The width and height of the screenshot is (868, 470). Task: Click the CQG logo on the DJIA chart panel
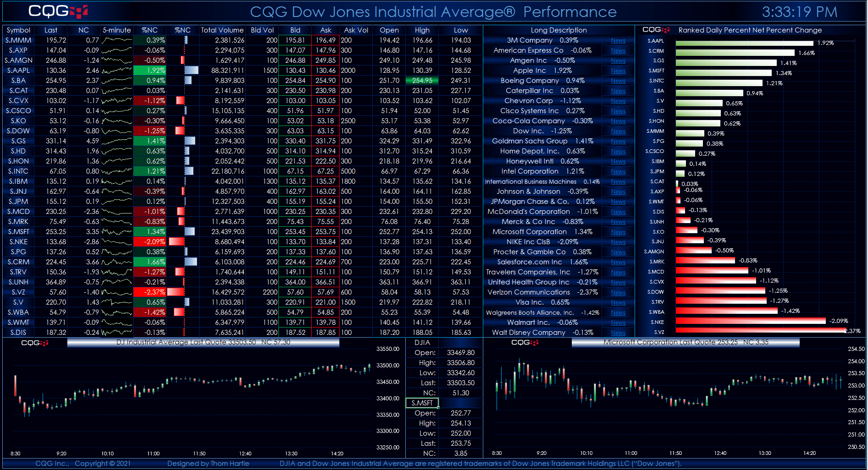(34, 342)
